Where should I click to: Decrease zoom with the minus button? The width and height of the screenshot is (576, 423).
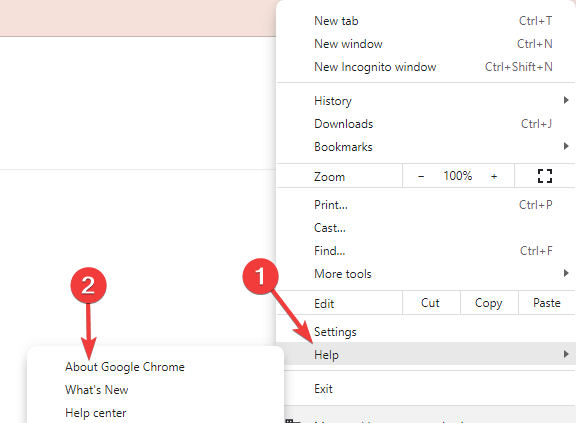(421, 177)
